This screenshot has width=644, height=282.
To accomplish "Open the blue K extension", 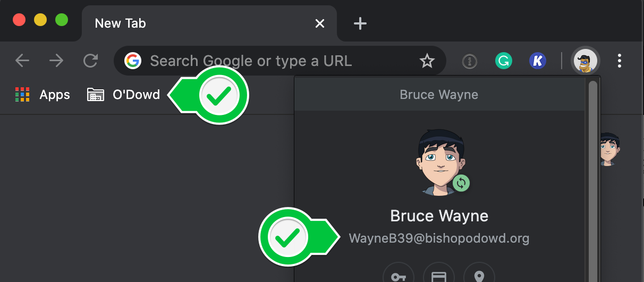I will click(x=538, y=61).
